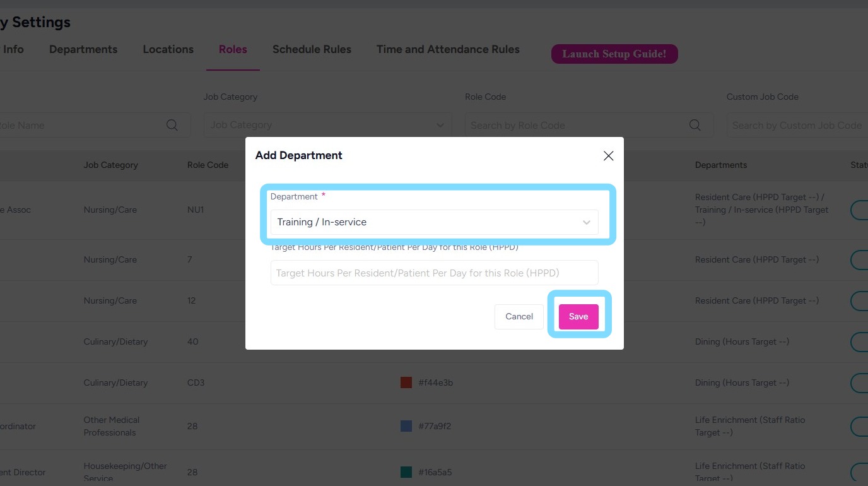Image resolution: width=868 pixels, height=486 pixels.
Task: Close the Add Department dialog with X
Action: click(608, 156)
